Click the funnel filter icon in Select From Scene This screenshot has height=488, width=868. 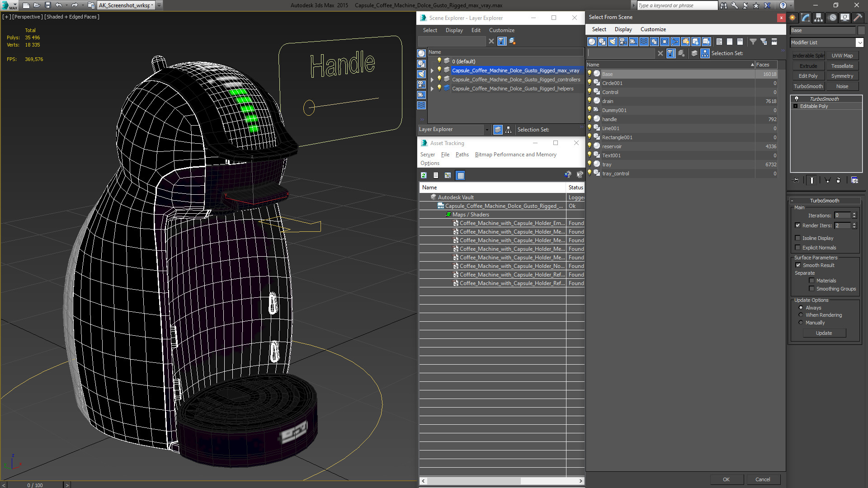click(753, 42)
